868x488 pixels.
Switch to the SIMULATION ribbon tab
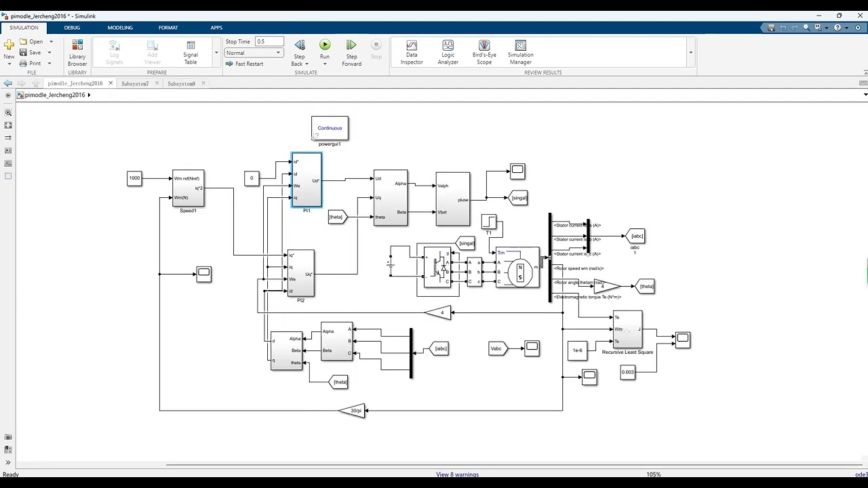coord(24,28)
